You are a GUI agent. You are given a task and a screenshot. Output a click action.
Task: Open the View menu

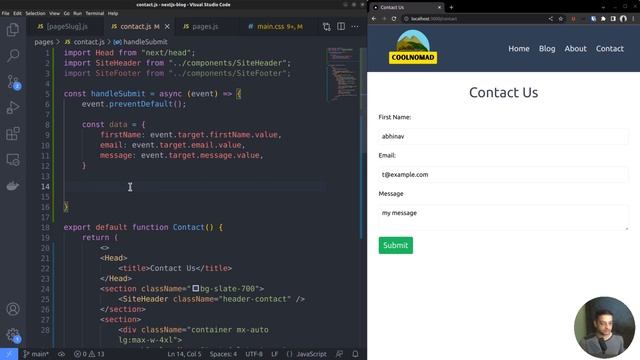click(54, 13)
